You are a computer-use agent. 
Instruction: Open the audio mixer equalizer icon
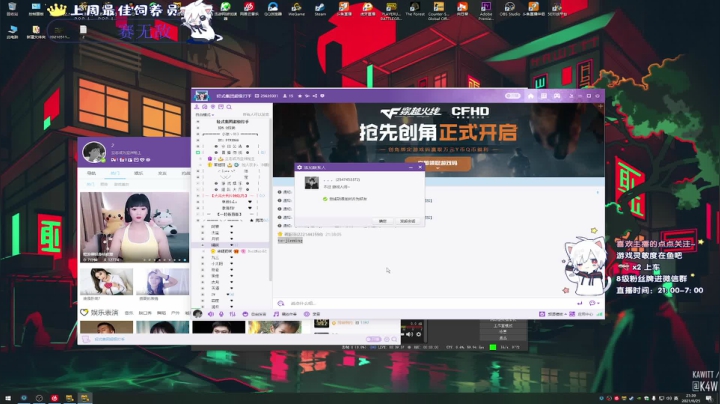click(232, 314)
